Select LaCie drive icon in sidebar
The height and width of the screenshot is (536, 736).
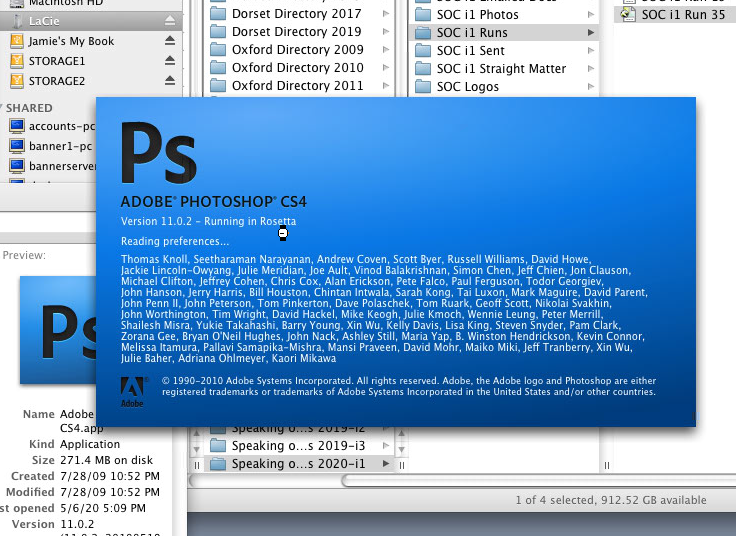[17, 21]
